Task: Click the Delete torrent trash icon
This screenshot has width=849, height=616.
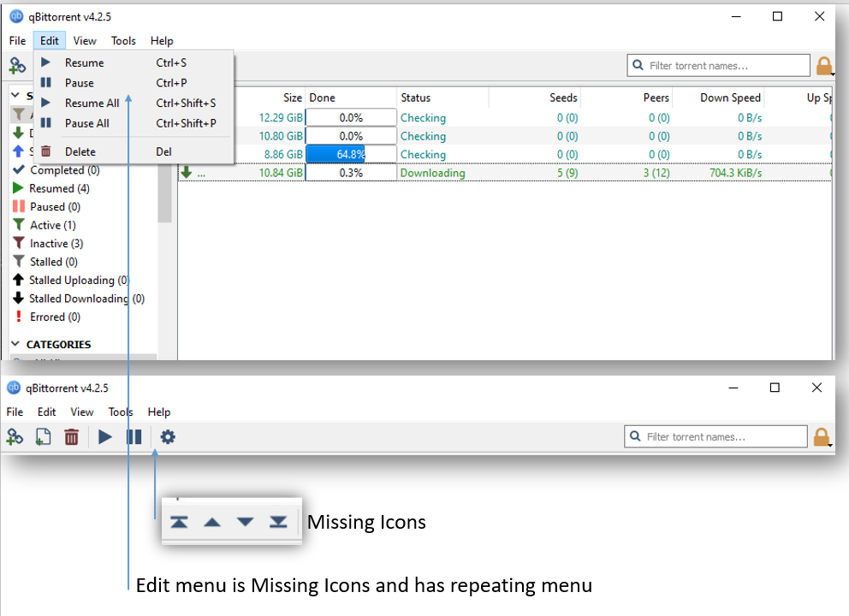Action: tap(71, 437)
